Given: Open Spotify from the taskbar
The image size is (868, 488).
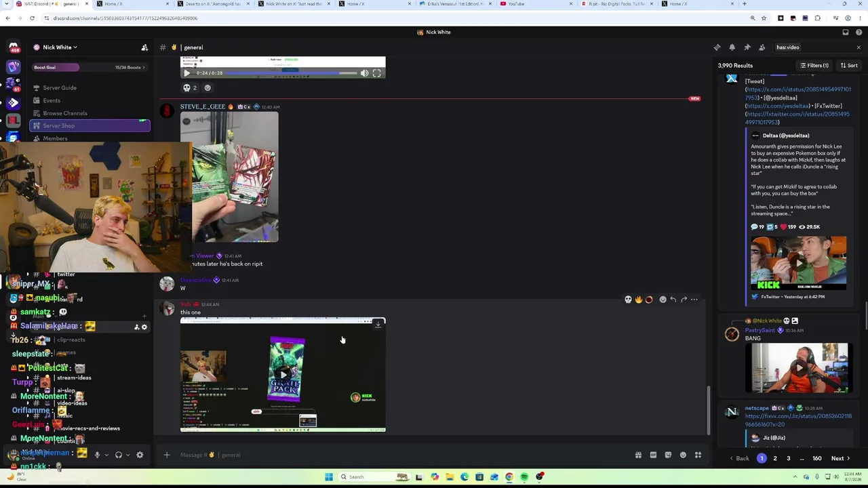Looking at the screenshot, I should [x=524, y=476].
